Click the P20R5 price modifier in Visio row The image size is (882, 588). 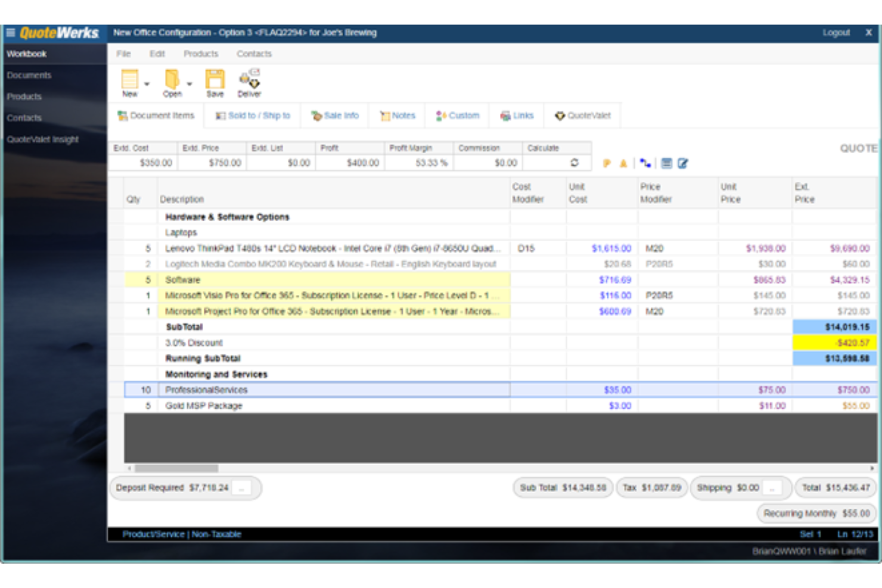click(678, 295)
